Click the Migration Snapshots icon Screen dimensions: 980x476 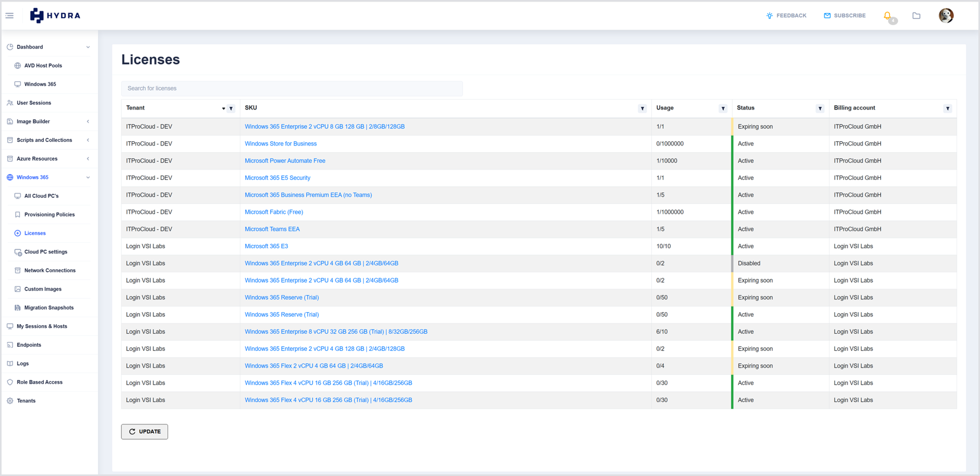(18, 308)
